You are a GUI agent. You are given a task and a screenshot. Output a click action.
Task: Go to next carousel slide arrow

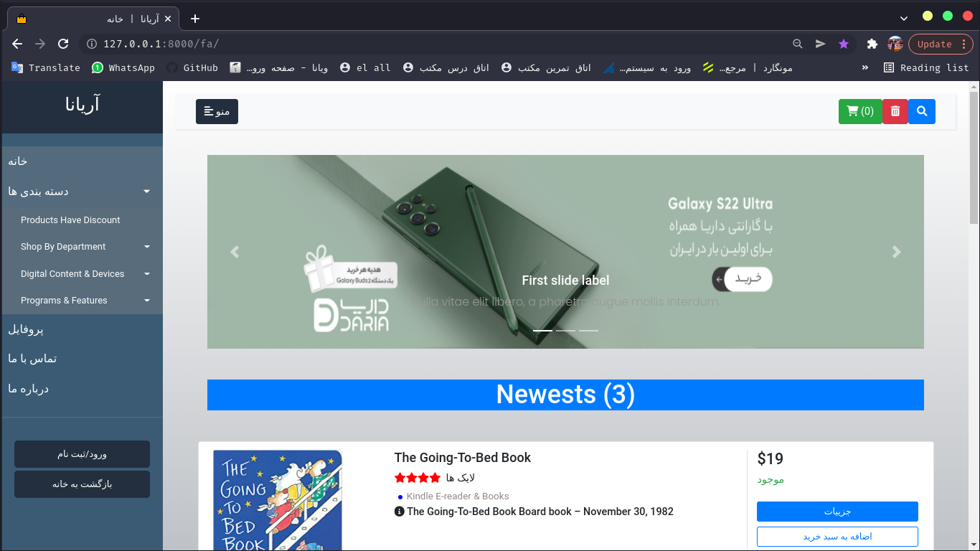tap(896, 252)
